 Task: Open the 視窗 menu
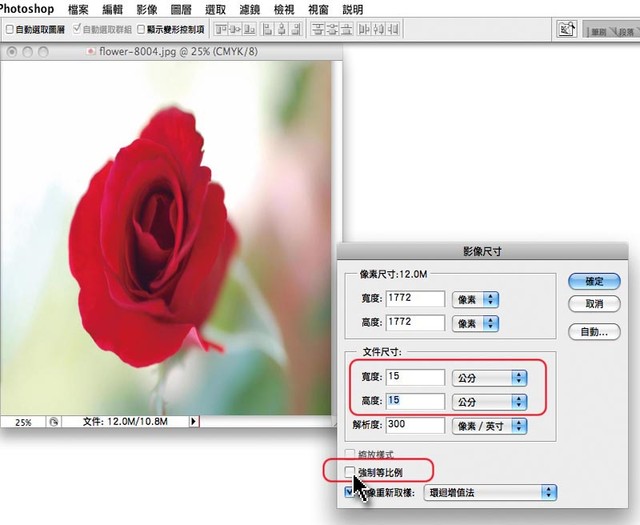click(318, 9)
